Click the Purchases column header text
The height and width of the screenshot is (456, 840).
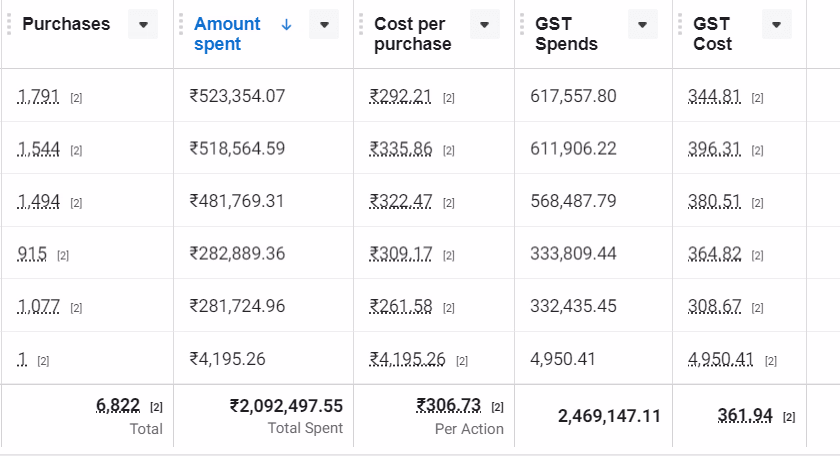66,24
